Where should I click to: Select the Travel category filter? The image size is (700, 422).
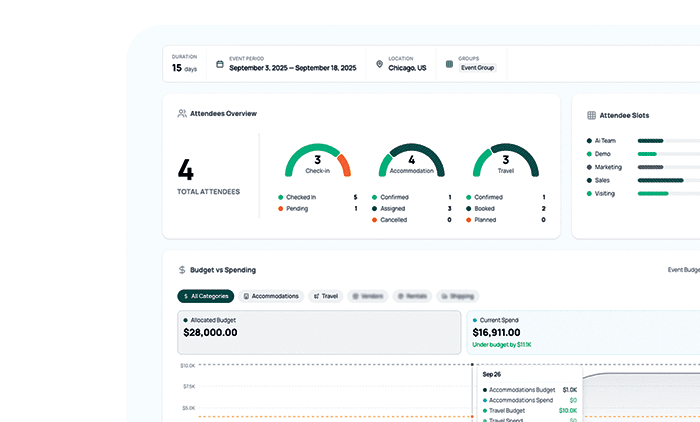tap(325, 296)
